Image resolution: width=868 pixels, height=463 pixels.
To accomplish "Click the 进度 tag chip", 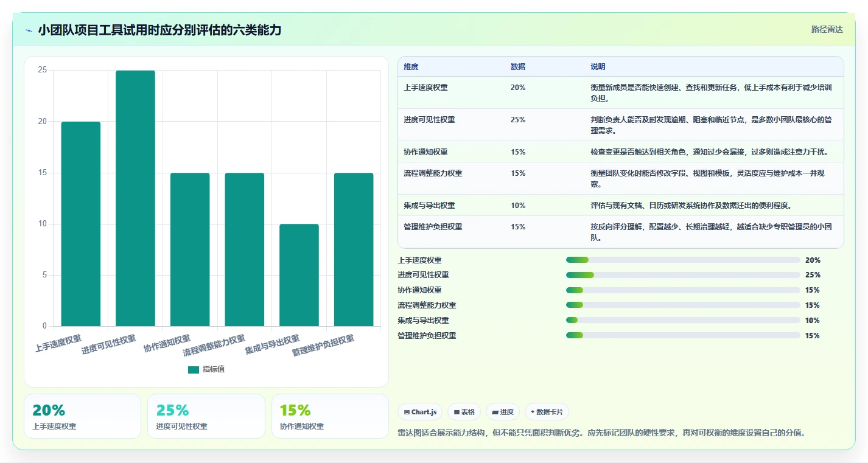I will coord(503,412).
